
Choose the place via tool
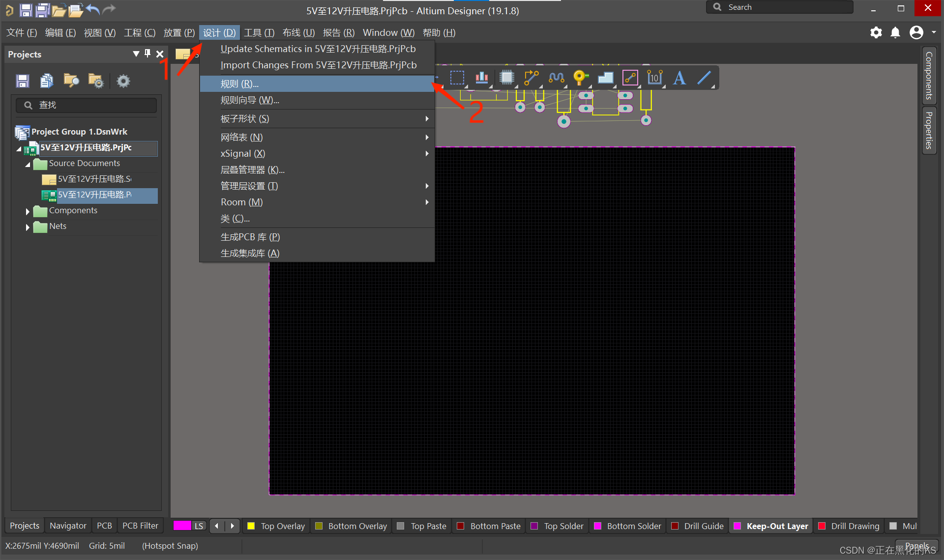581,78
